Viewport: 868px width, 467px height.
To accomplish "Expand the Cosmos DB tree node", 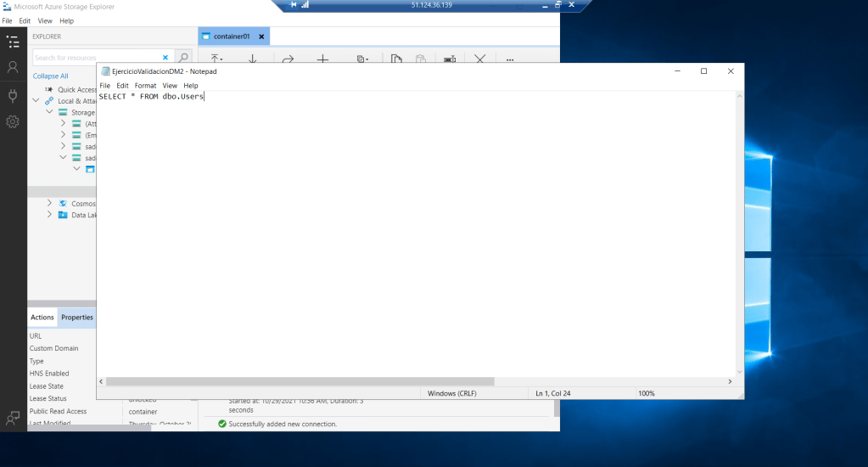I will [x=49, y=203].
